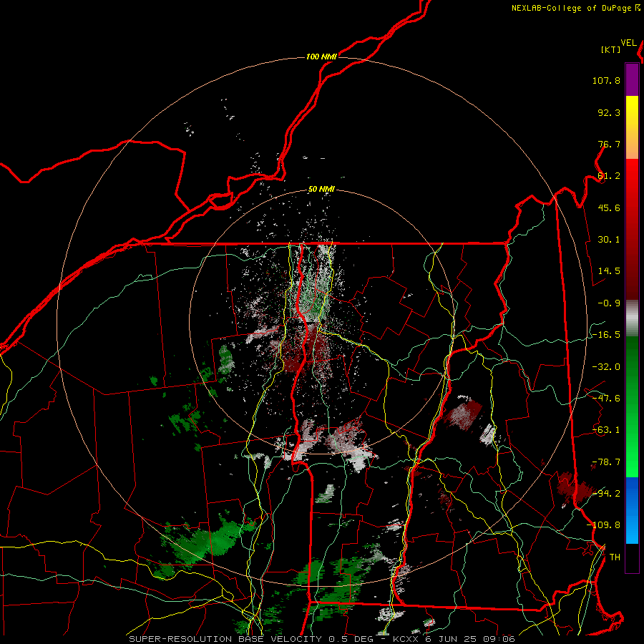This screenshot has height=644, width=644.
Task: Click the TH threshold label
Action: tap(615, 557)
